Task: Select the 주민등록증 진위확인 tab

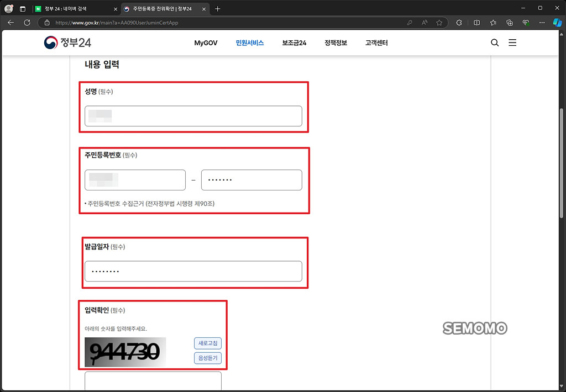Action: click(165, 9)
